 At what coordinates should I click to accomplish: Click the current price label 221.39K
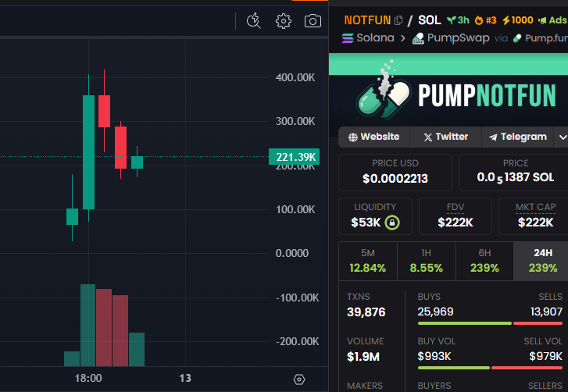295,157
